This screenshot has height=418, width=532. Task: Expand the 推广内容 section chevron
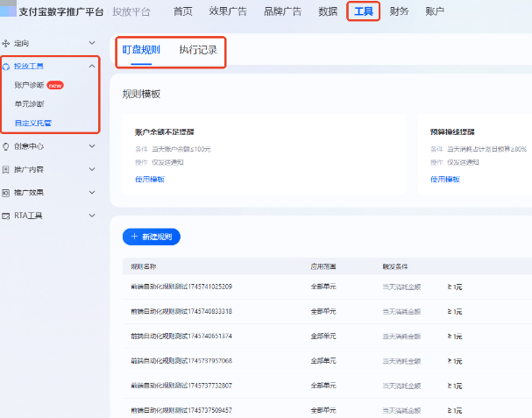pyautogui.click(x=92, y=169)
